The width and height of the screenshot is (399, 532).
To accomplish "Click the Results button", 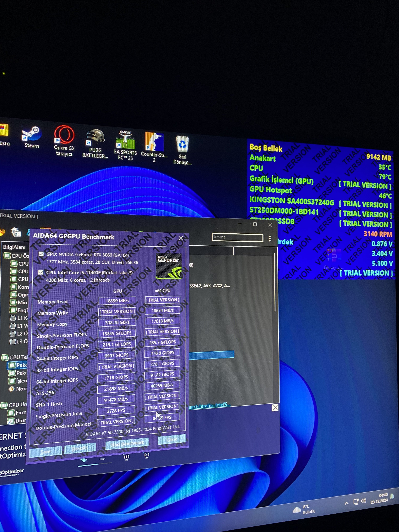I will coord(80,448).
